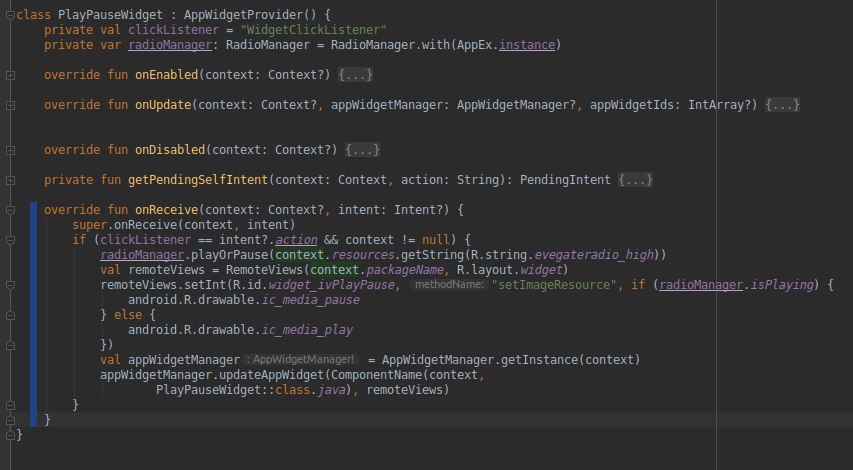Click 'ComponentName(' constructor call
The width and height of the screenshot is (853, 470).
380,375
